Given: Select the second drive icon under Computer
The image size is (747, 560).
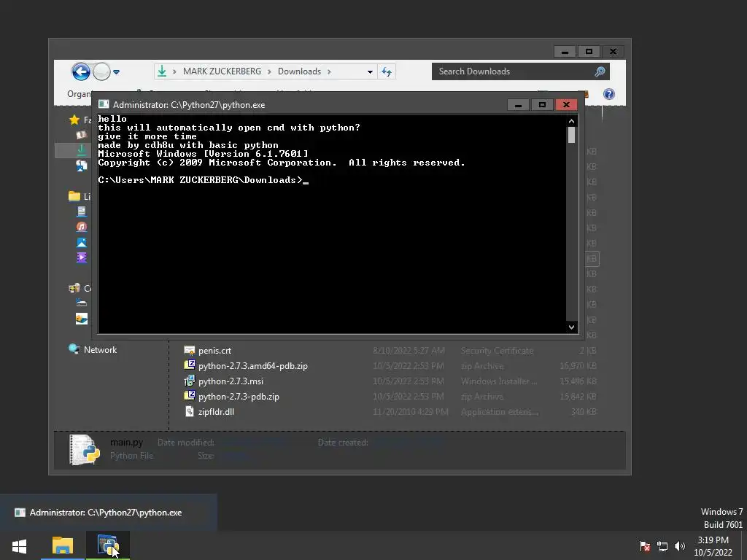Looking at the screenshot, I should (x=82, y=319).
